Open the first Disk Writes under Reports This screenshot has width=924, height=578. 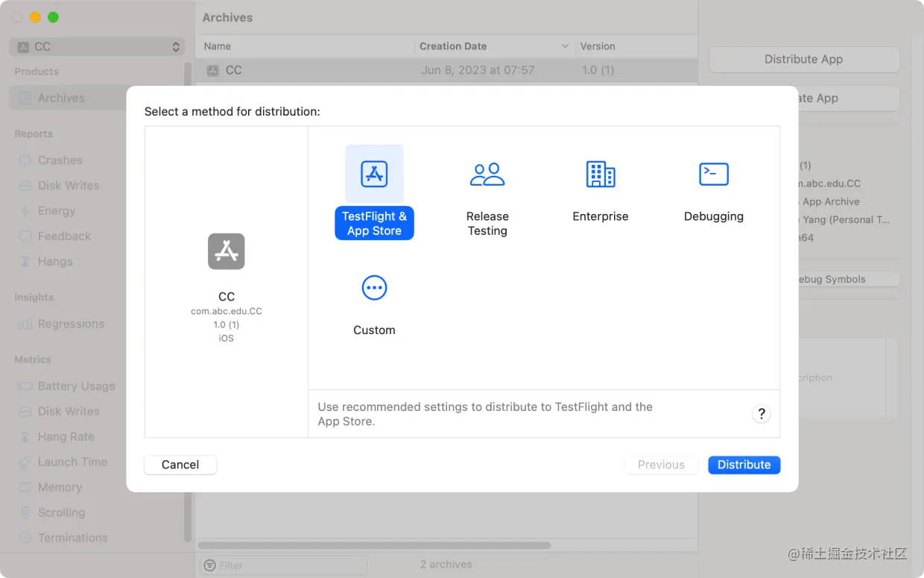pos(69,186)
